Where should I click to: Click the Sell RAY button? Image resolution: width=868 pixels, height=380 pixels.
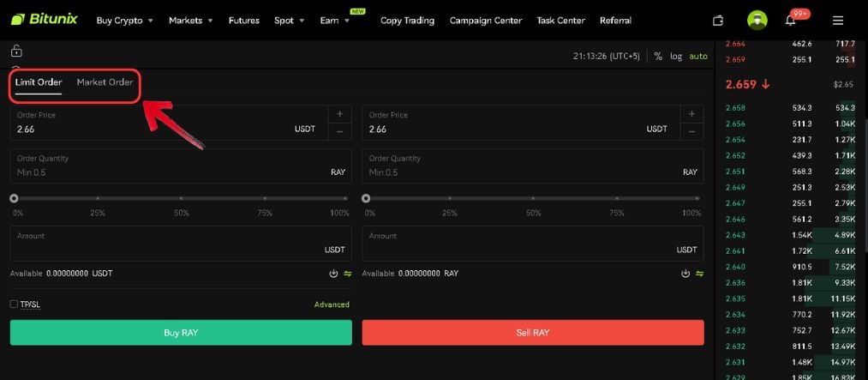pyautogui.click(x=533, y=333)
